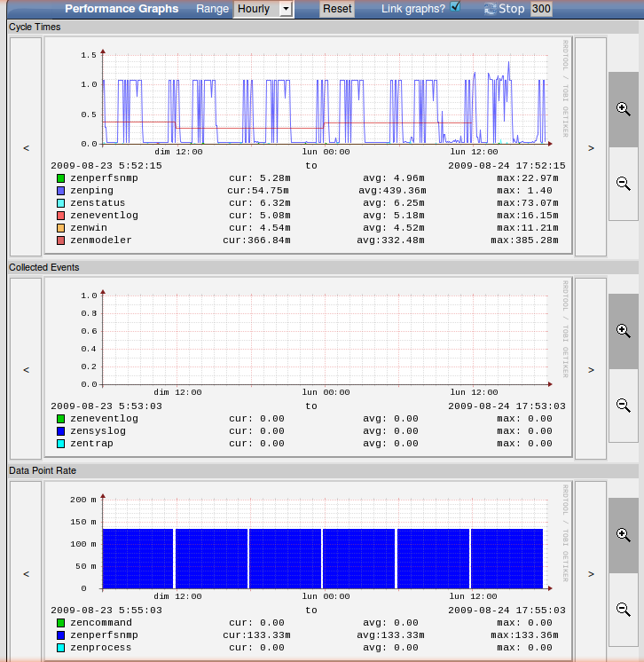Pan Data Point Rate graph backward
644x662 pixels.
[26, 574]
